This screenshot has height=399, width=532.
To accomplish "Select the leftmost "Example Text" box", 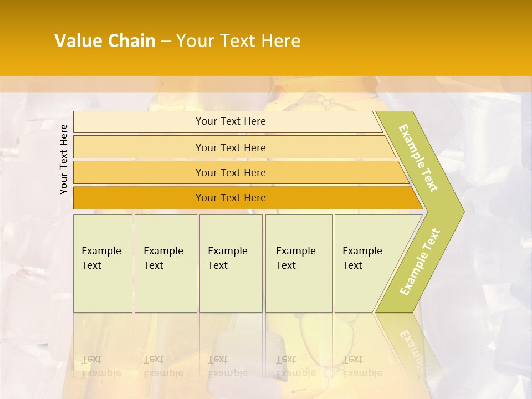I will pyautogui.click(x=103, y=262).
